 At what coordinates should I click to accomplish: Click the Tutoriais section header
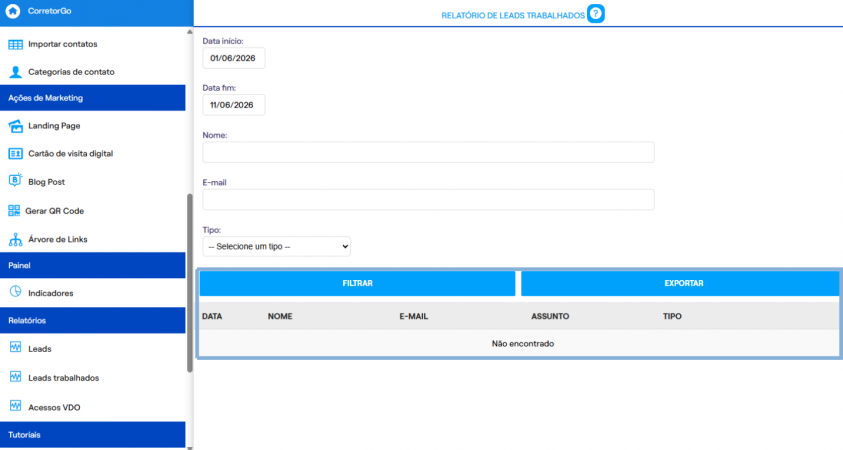(92, 434)
